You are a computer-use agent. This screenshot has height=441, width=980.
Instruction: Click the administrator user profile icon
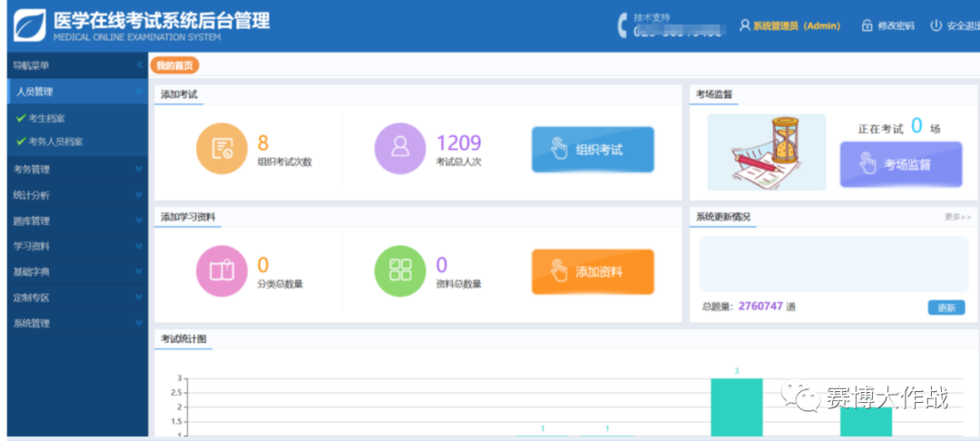coord(744,25)
